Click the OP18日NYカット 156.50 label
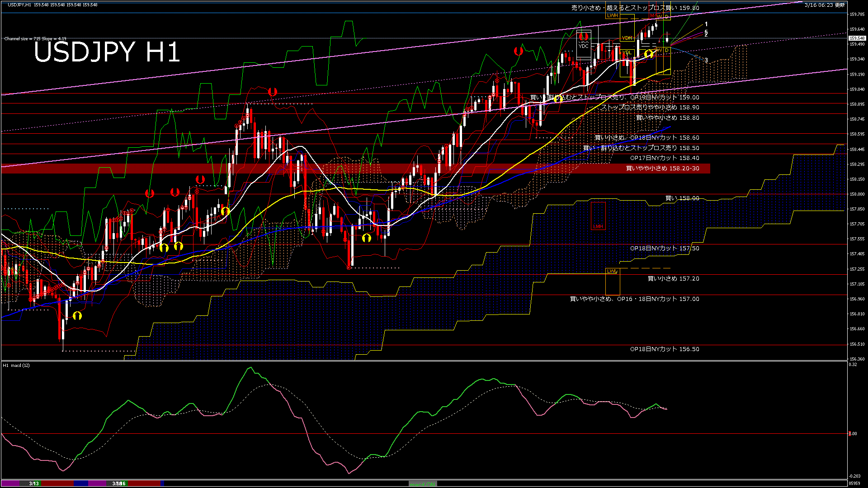The width and height of the screenshot is (868, 488). pyautogui.click(x=664, y=349)
